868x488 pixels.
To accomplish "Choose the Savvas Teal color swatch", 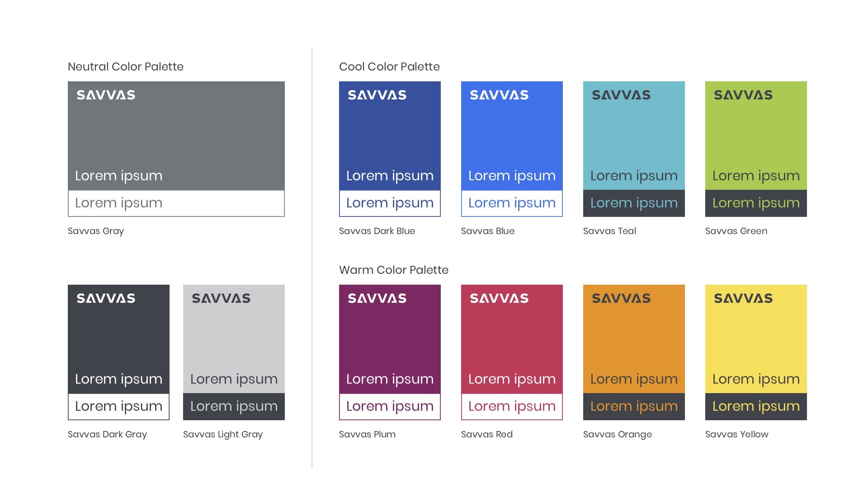I will [x=634, y=136].
